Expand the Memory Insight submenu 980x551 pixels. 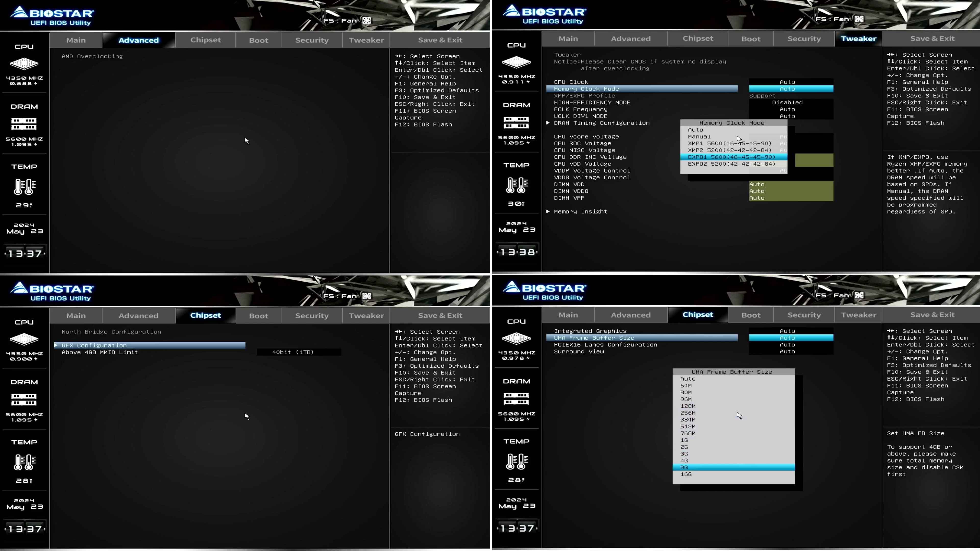(x=580, y=211)
